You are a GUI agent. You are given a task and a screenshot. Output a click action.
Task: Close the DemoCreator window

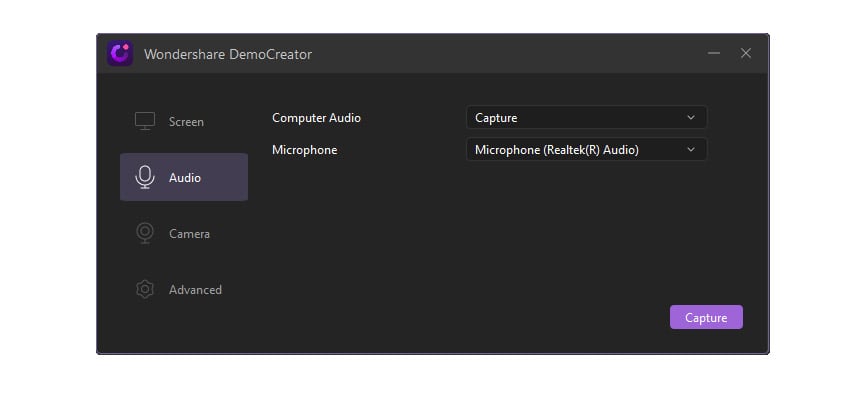[746, 53]
